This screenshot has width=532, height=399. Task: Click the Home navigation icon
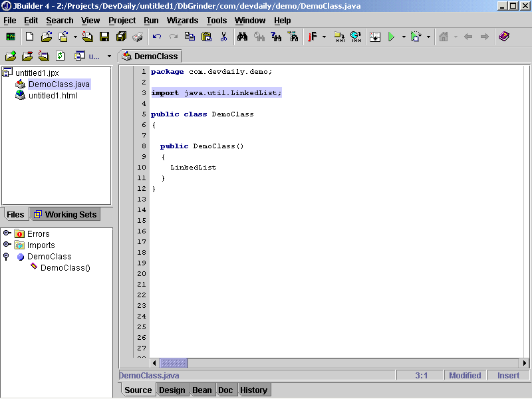(x=444, y=37)
